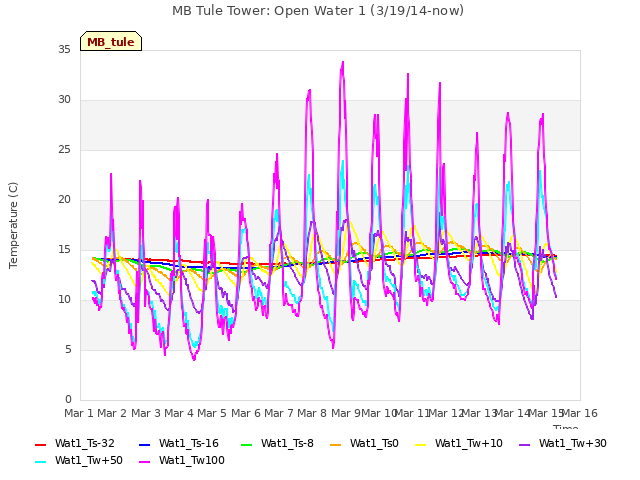Select the Wat1_Ts-16 legend label

click(x=189, y=444)
